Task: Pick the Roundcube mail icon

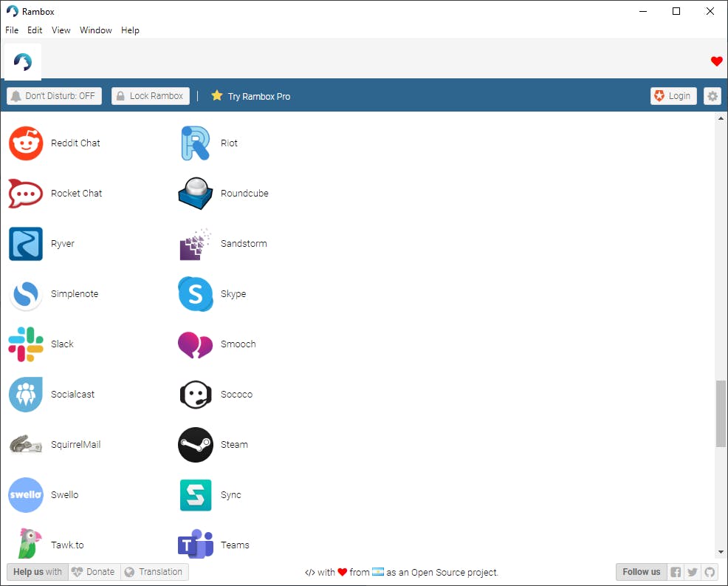Action: coord(196,194)
